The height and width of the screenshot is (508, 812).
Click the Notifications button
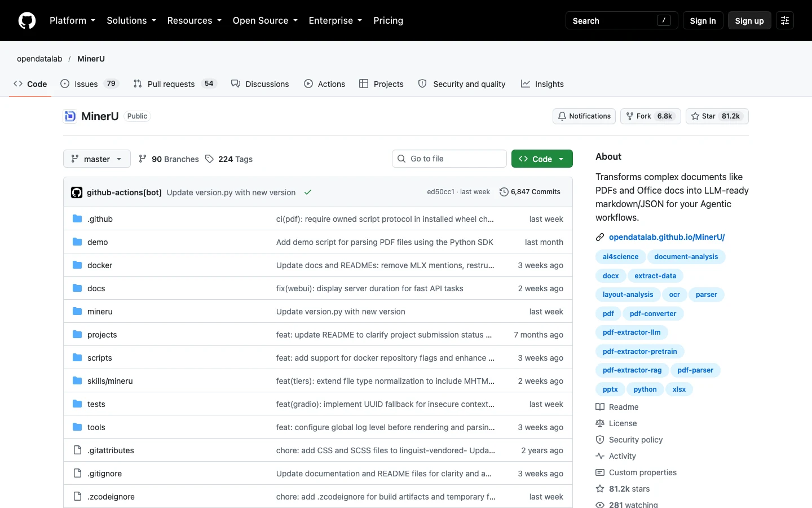pyautogui.click(x=584, y=116)
